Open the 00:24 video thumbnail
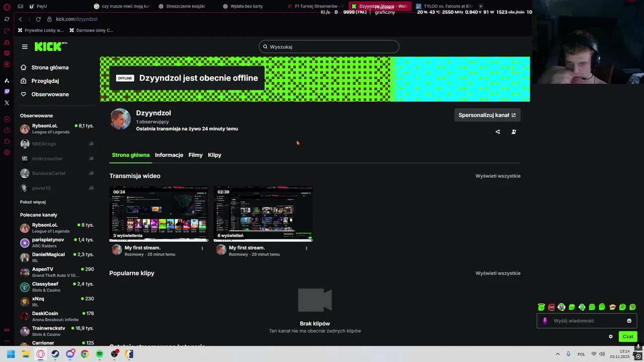The image size is (644, 362). [159, 214]
